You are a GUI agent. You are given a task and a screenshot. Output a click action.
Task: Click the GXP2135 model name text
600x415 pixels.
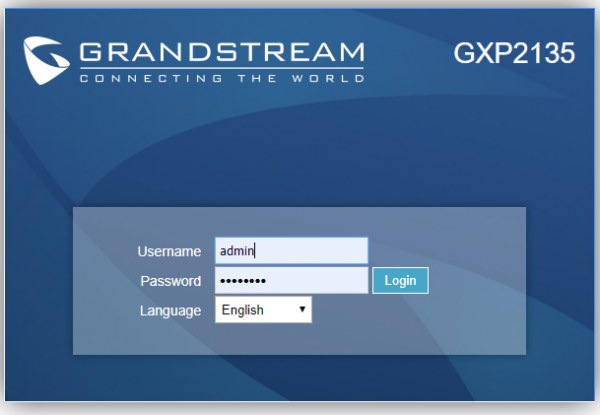(514, 53)
